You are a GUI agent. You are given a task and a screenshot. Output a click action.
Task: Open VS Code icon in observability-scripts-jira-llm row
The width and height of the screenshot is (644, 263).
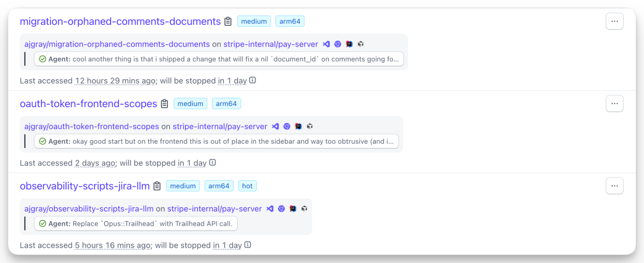click(x=270, y=209)
